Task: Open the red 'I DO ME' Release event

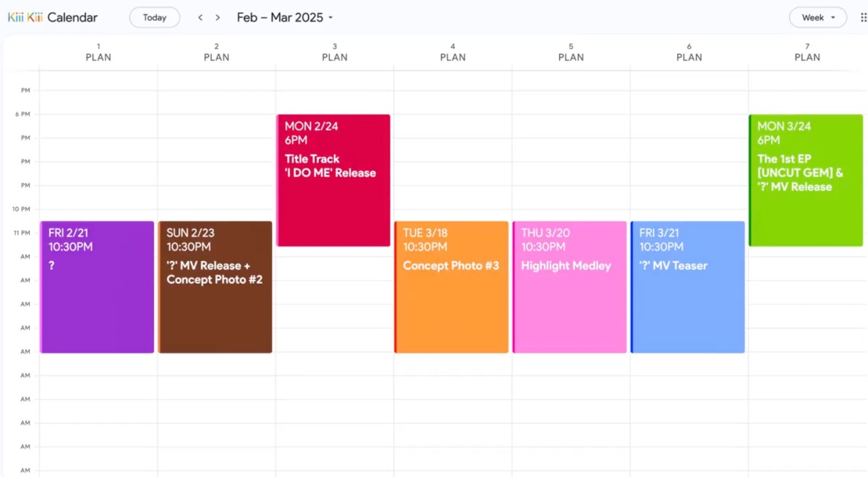Action: (333, 180)
